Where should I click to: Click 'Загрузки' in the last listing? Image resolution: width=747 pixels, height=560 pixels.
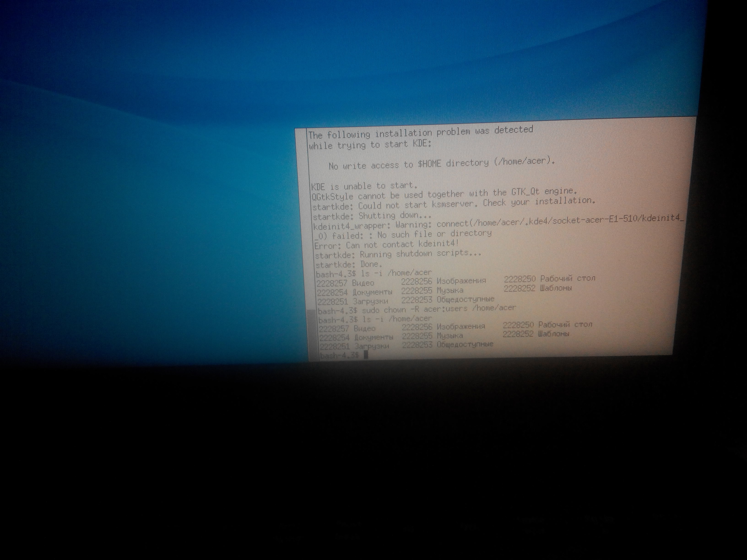(x=372, y=346)
